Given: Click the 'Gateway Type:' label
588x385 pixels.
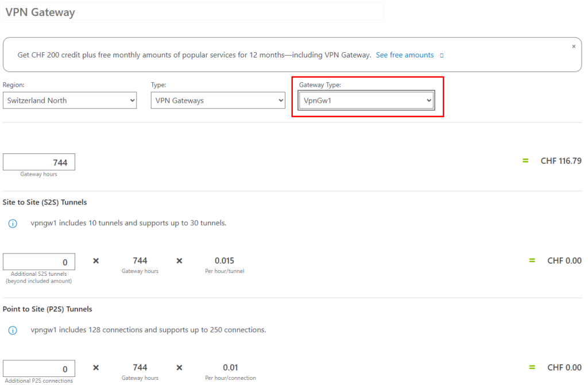Looking at the screenshot, I should tap(320, 85).
